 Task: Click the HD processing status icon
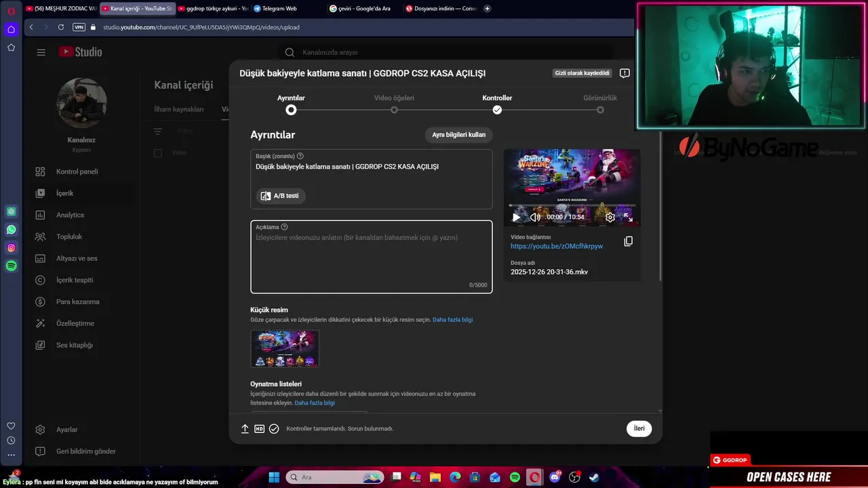pos(259,428)
